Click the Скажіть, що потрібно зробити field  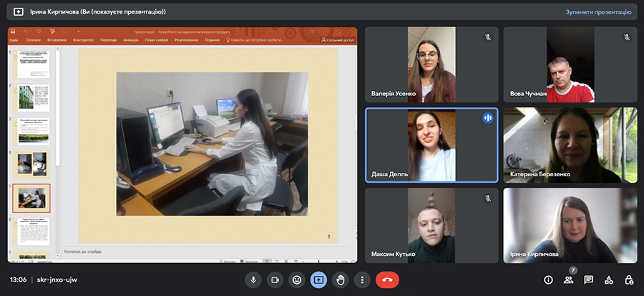click(x=255, y=40)
